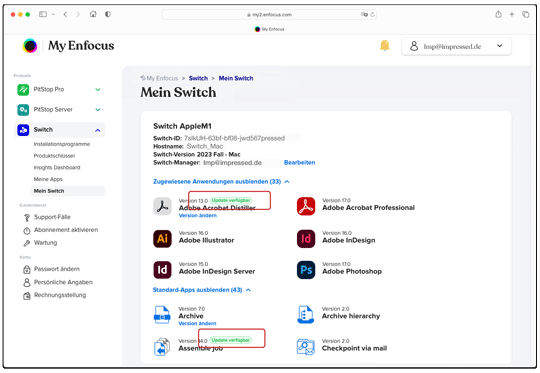
Task: Click the Wartung wrench icon
Action: [27, 243]
